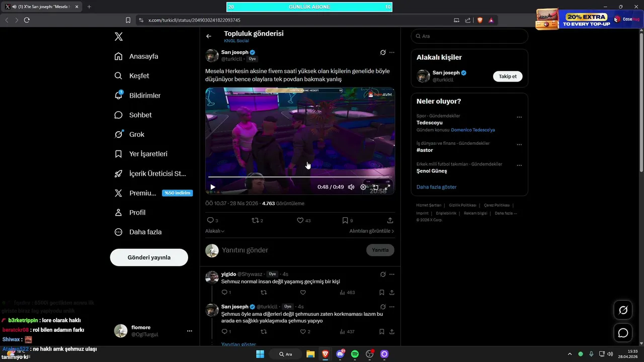
Task: Open the floating messages button
Action: [623, 333]
